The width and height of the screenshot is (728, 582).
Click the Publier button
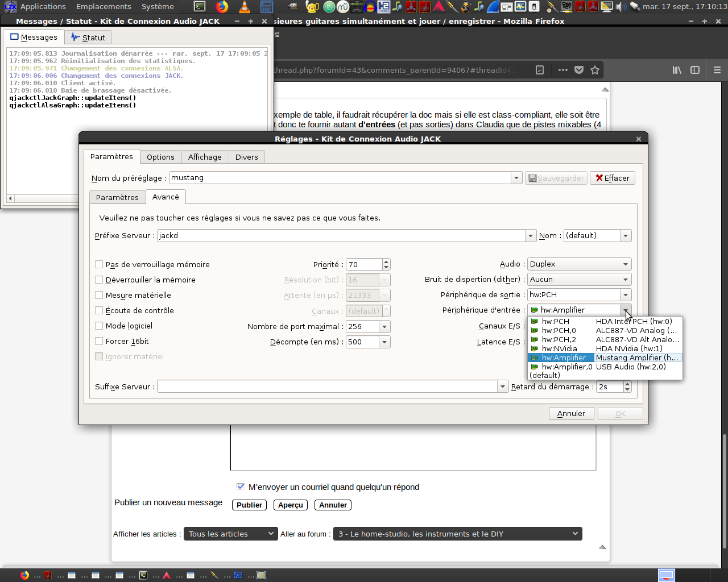[249, 505]
